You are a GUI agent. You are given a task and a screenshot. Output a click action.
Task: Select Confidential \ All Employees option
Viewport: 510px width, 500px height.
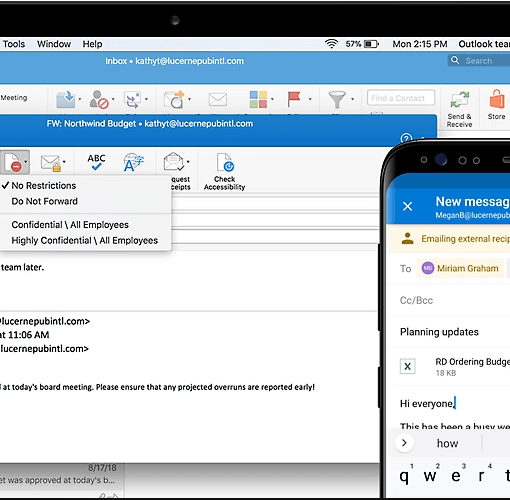70,225
